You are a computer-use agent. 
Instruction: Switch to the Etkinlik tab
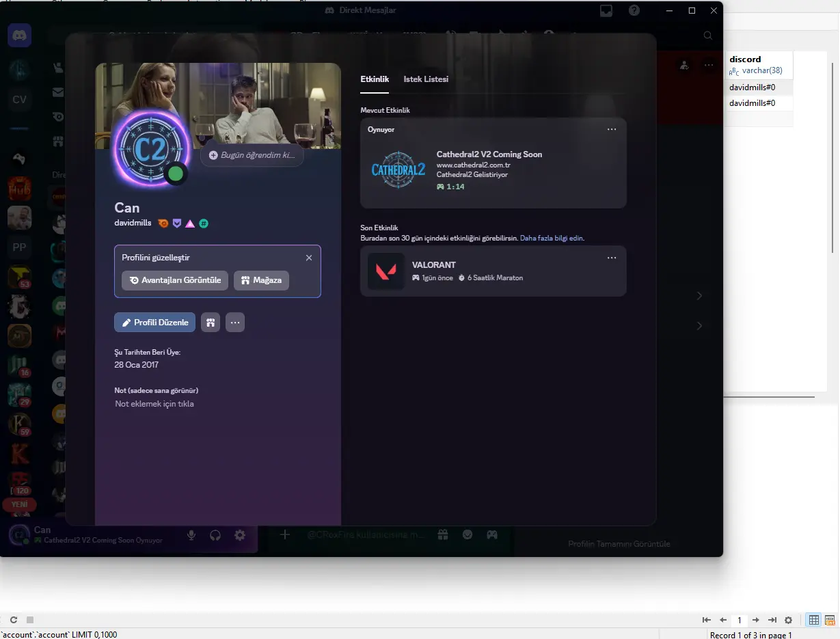click(375, 79)
